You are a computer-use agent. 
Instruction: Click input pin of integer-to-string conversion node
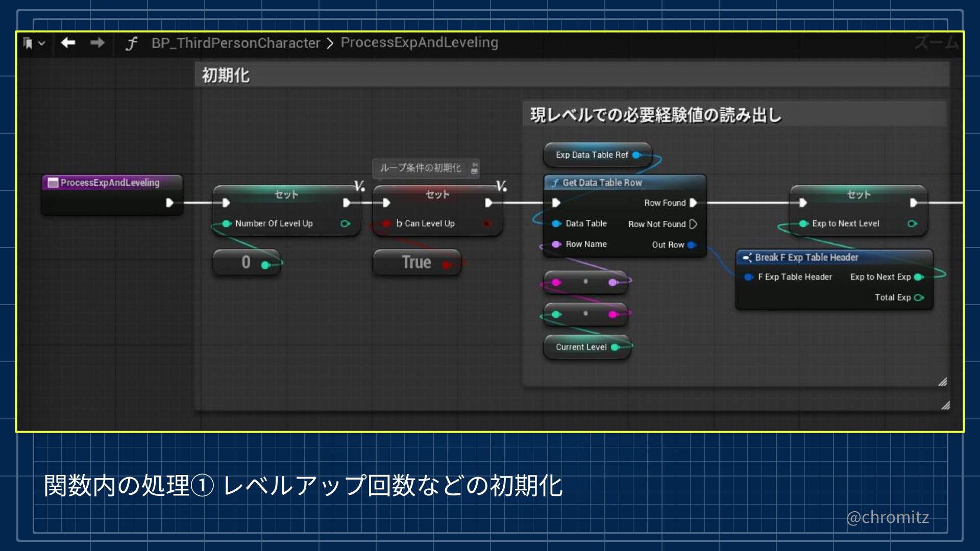click(x=556, y=314)
